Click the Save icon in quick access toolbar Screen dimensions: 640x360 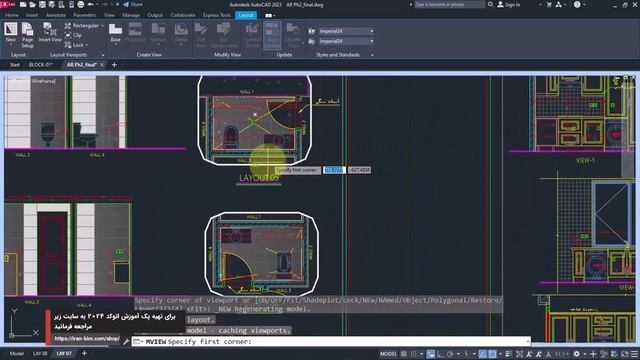click(42, 4)
